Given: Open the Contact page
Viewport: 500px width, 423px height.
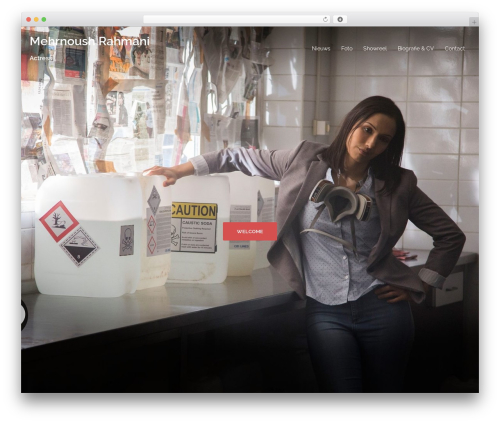Looking at the screenshot, I should pos(454,49).
